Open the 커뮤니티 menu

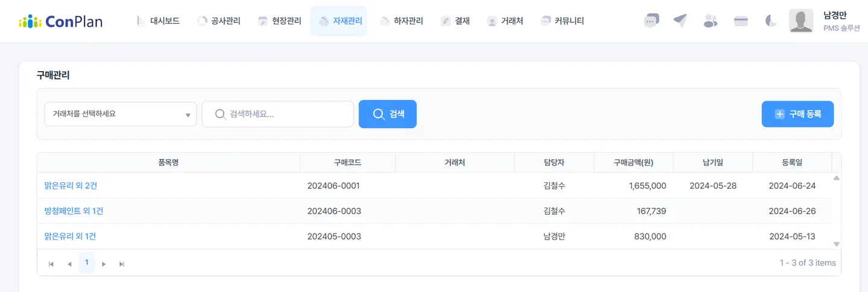pos(562,21)
